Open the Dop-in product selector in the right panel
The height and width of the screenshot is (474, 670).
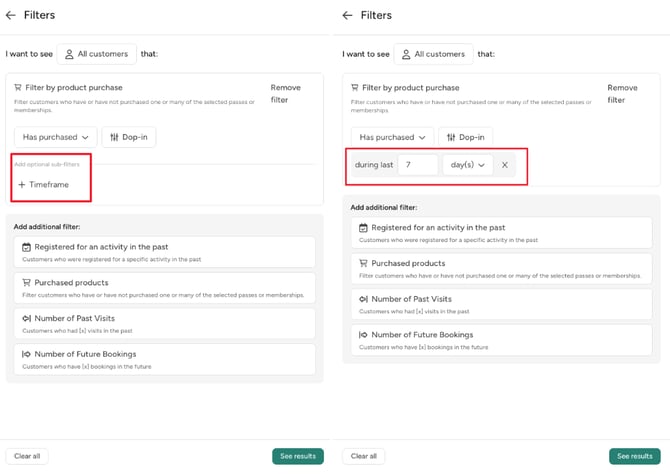[x=464, y=137]
